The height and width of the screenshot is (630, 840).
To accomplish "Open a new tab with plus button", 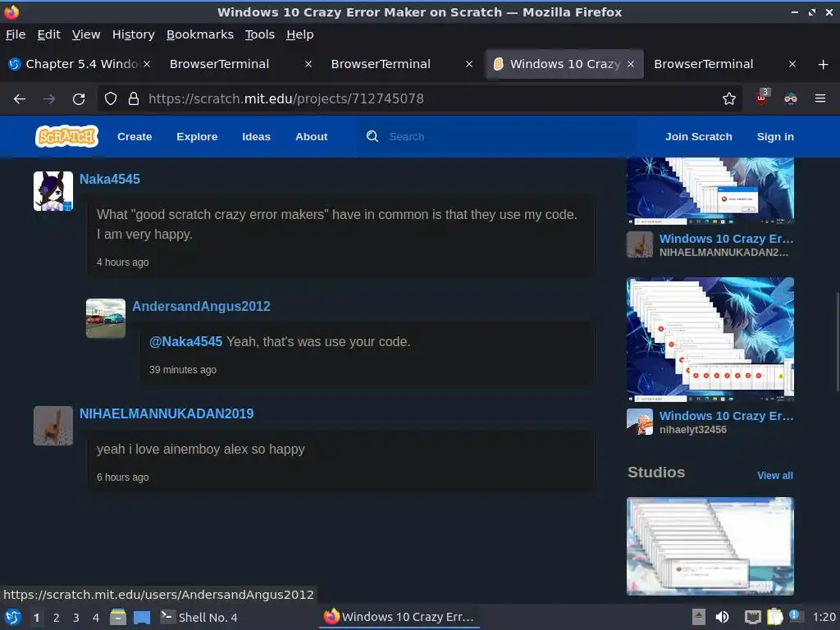I will click(x=823, y=65).
